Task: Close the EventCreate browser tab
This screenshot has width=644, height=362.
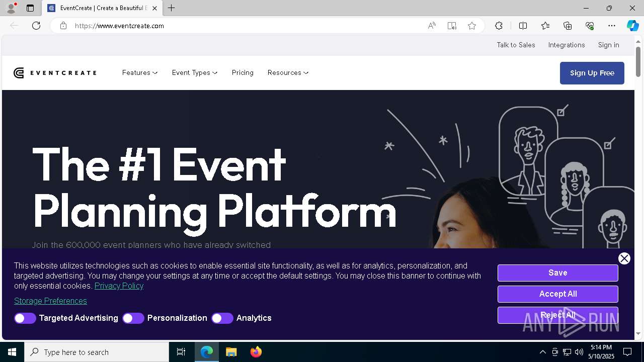Action: pos(154,8)
